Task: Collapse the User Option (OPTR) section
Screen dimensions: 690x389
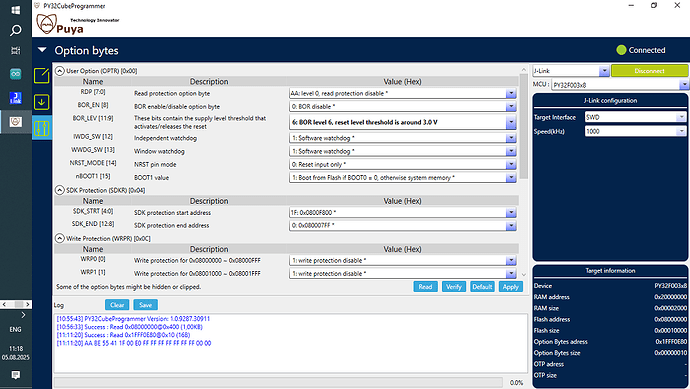Action: (x=60, y=70)
